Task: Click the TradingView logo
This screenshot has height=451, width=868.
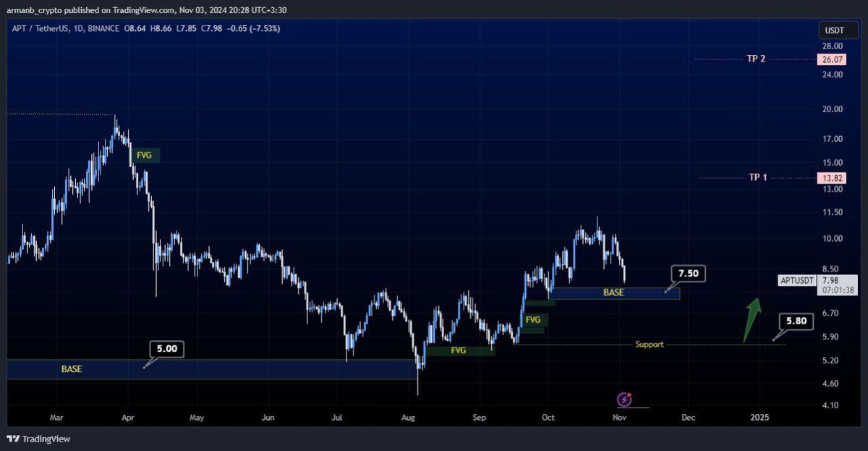Action: [38, 439]
